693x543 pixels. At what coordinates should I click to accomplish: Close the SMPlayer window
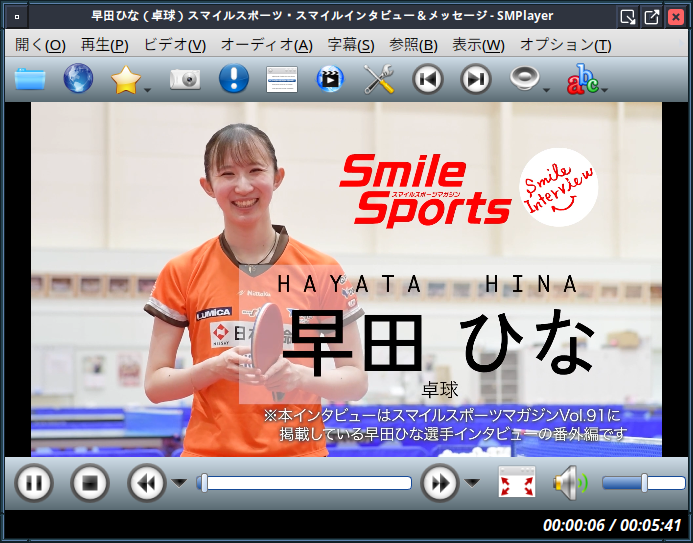[675, 17]
